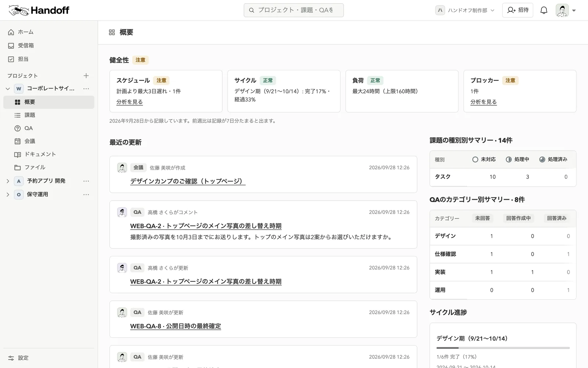Click the O project badge icon

(x=19, y=194)
